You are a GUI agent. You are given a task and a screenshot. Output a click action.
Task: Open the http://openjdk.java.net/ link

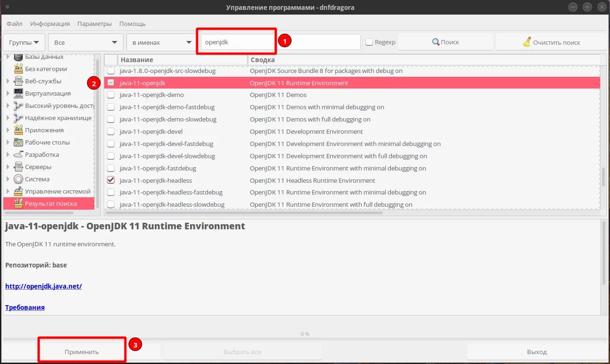coord(43,286)
